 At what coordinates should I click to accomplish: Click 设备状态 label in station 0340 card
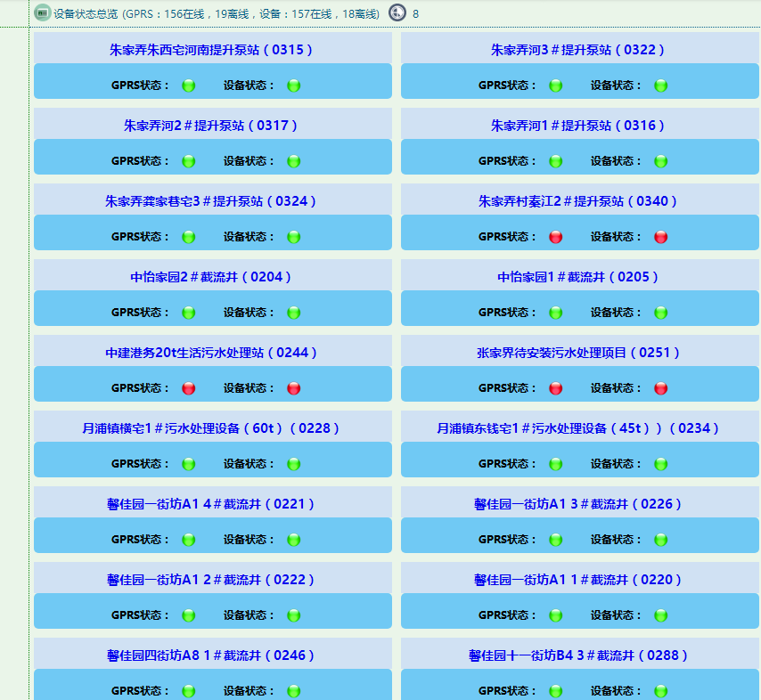616,237
